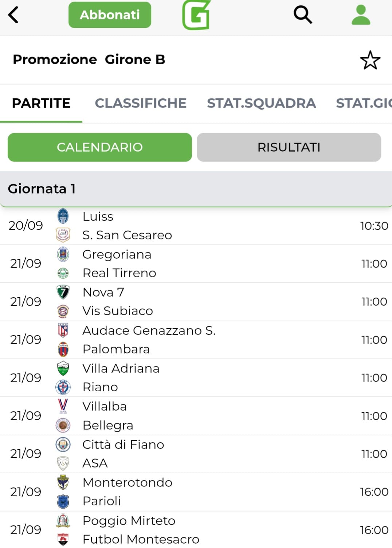Click the Monterotondo team crest
Screen dimensions: 392x548
pos(63,482)
